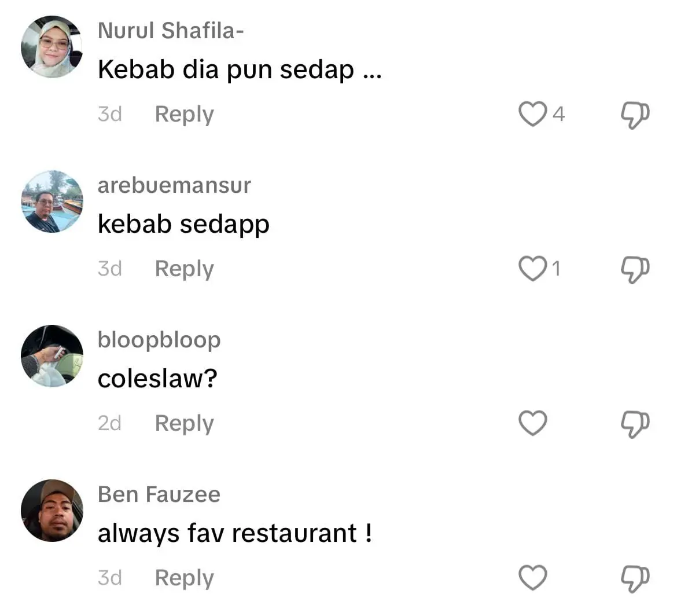Visit Ben Fauzee username link
Image resolution: width=677 pixels, height=616 pixels.
tap(159, 494)
